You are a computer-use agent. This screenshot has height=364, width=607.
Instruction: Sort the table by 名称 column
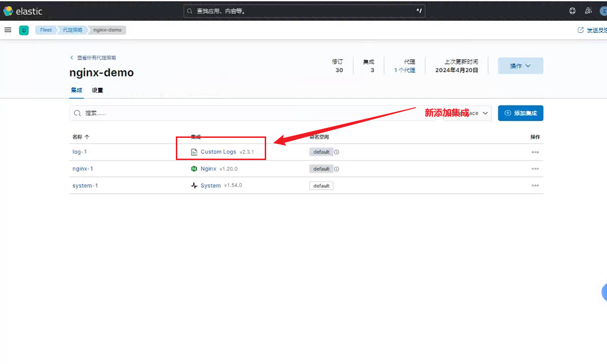point(81,137)
